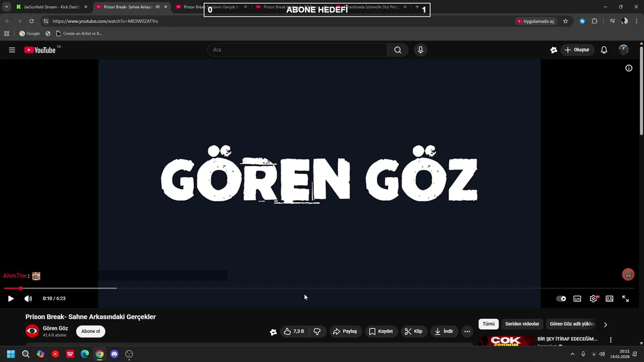
Task: Reload the page
Action: pos(31,21)
